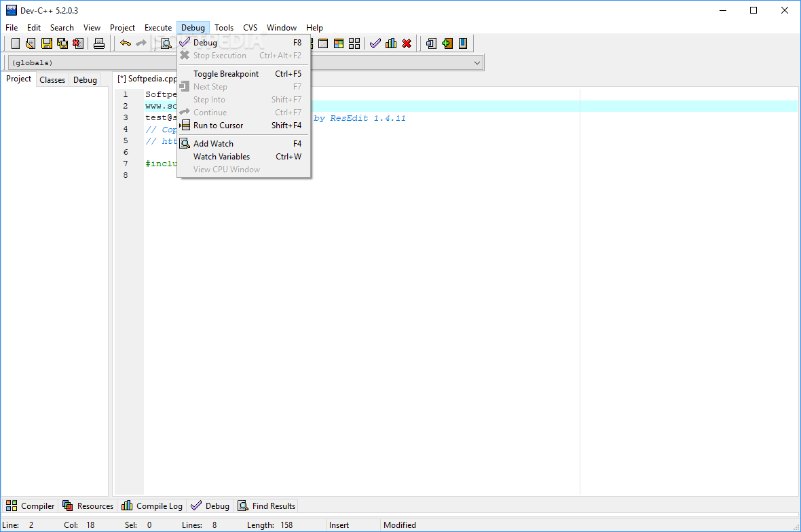Click greyed Continue menu entry
This screenshot has height=532, width=801.
tap(244, 113)
